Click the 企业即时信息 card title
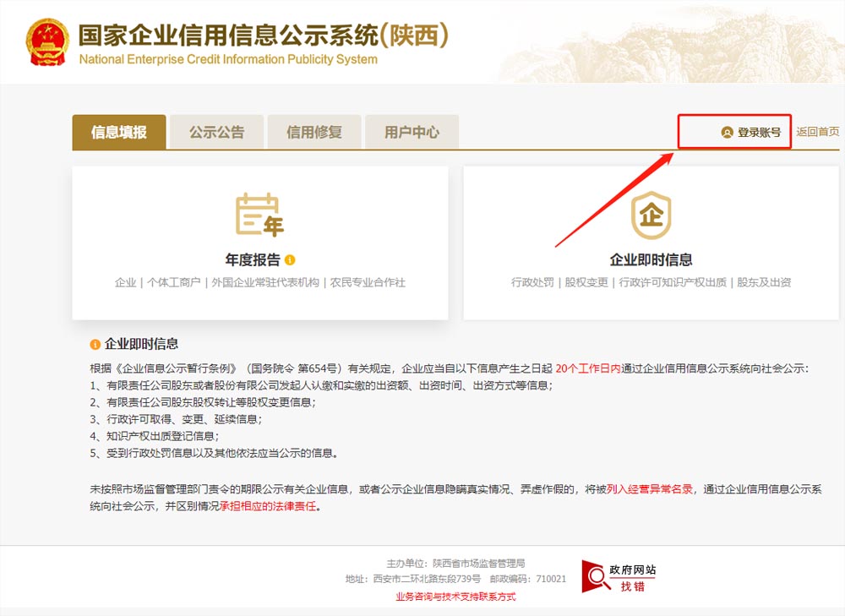Image resolution: width=845 pixels, height=616 pixels. 651,259
